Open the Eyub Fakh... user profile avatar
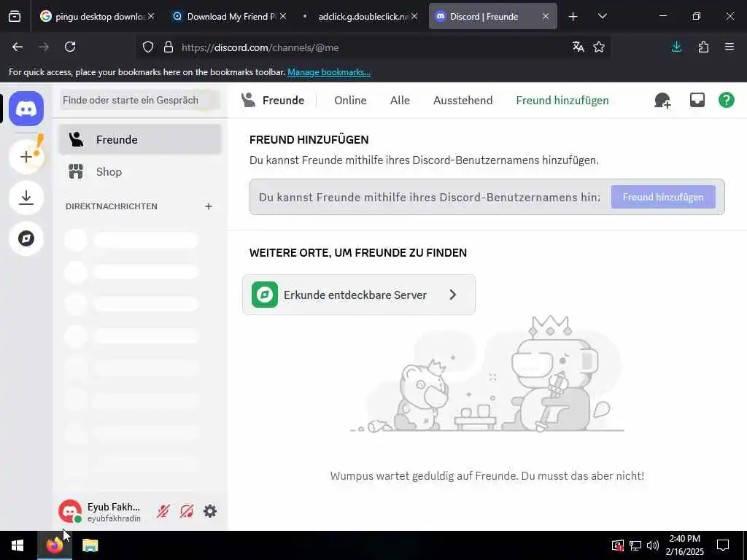747x560 pixels. [x=70, y=511]
